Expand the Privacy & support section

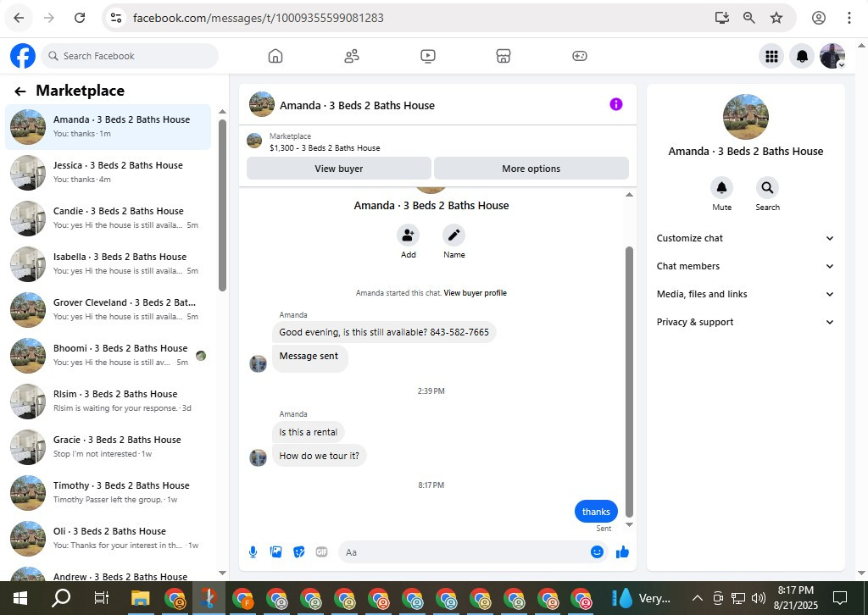(x=745, y=322)
